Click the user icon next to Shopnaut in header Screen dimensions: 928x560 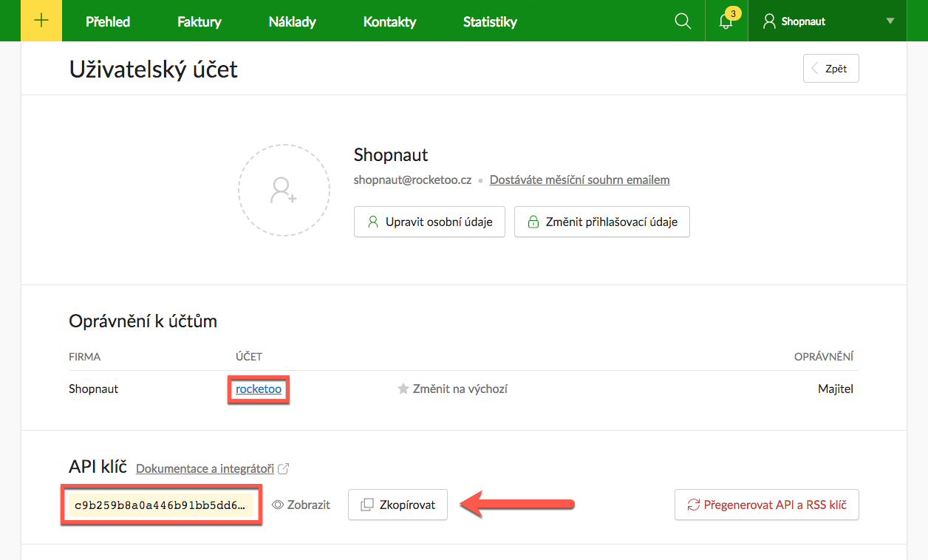[769, 21]
